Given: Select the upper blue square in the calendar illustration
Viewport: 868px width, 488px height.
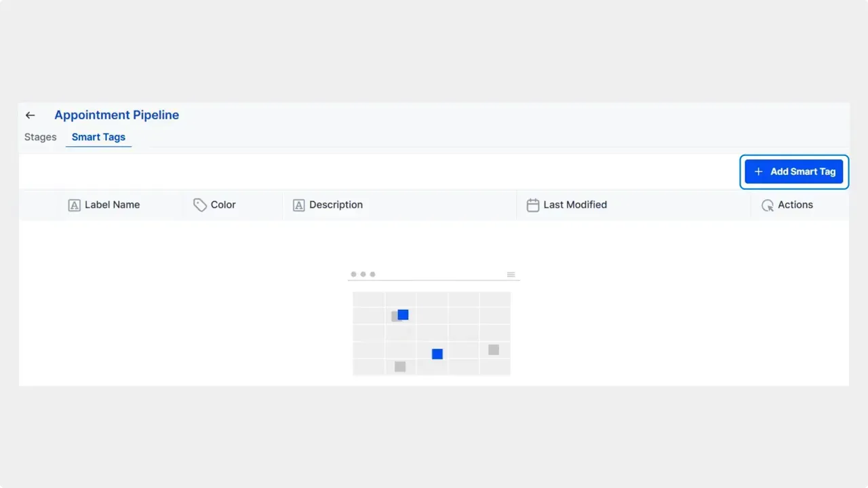Looking at the screenshot, I should [403, 314].
